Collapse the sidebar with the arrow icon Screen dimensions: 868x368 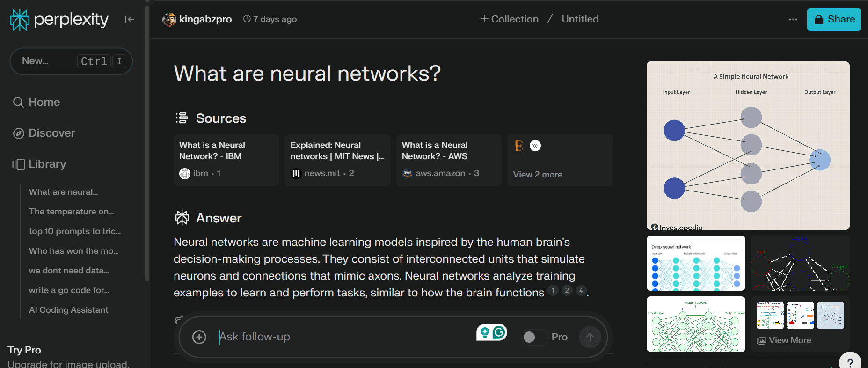tap(130, 19)
